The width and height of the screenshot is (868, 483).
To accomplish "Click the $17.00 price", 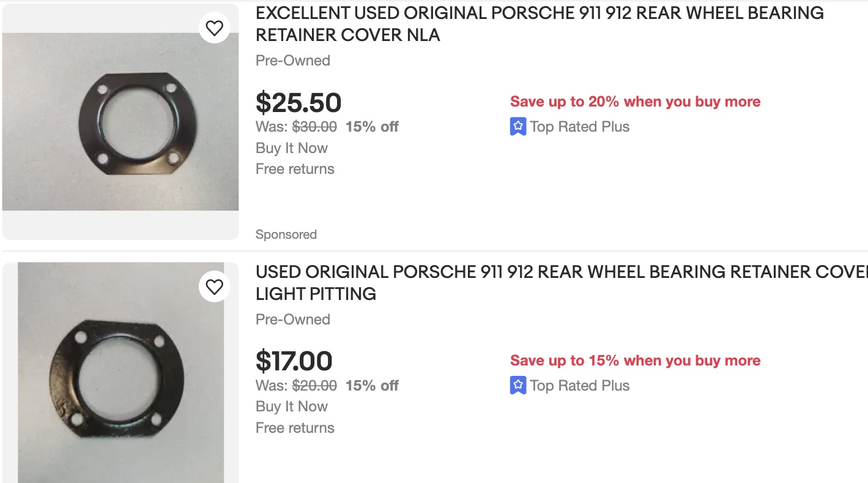I will 294,361.
